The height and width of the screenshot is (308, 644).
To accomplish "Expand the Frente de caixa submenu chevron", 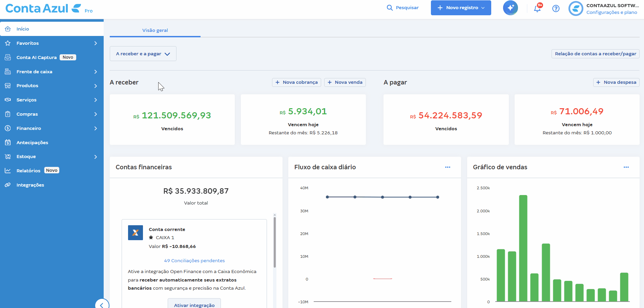I will 96,72.
